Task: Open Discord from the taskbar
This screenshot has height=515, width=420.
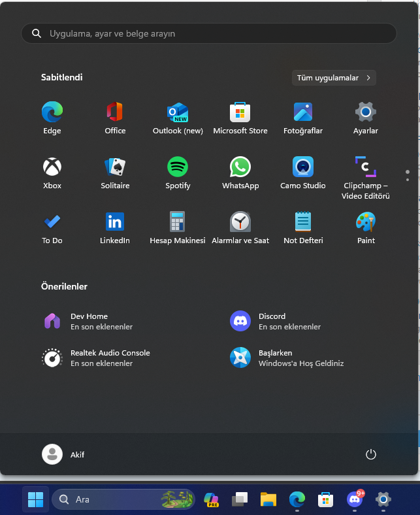Action: click(355, 499)
